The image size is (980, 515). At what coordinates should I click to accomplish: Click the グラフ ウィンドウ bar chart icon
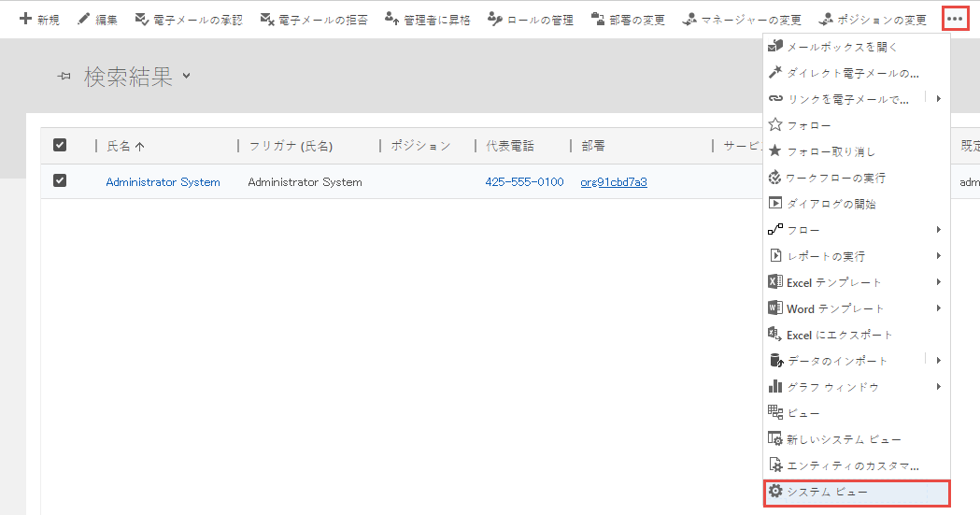click(x=775, y=386)
